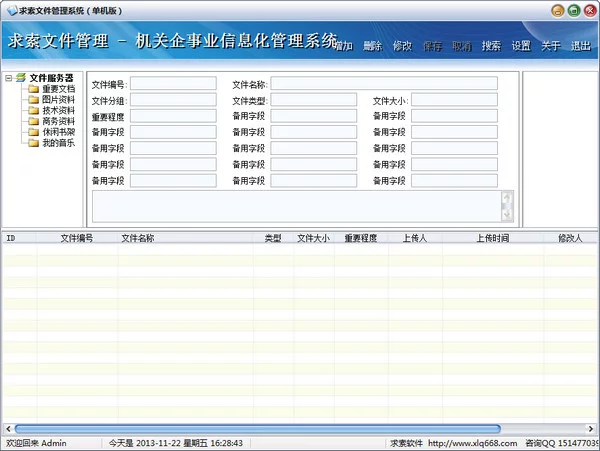
Task: Sort by the 上传时间 column header
Action: [493, 238]
